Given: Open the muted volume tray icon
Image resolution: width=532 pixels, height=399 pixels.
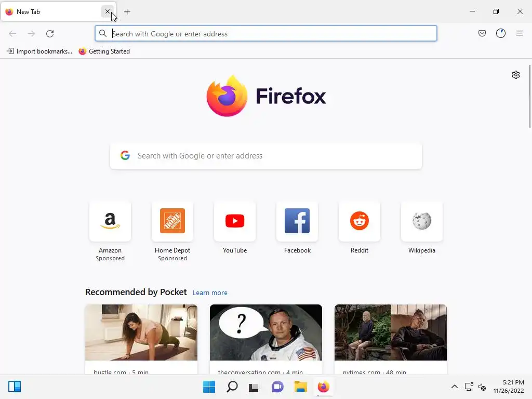Looking at the screenshot, I should pos(482,387).
